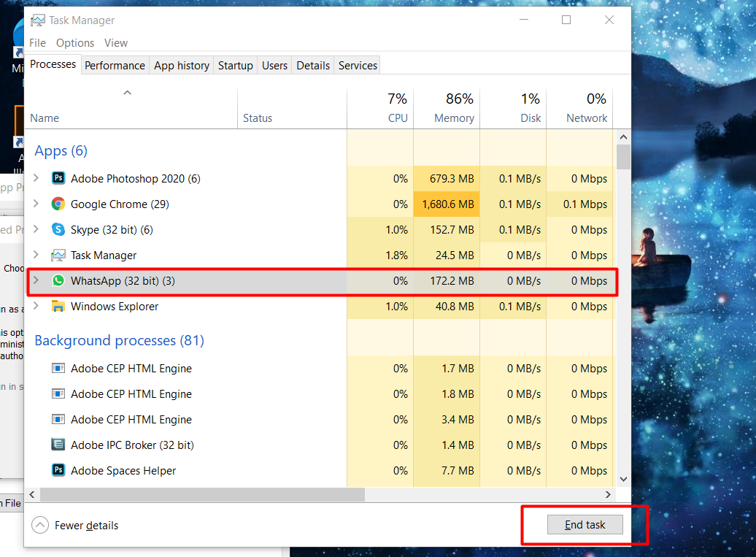The height and width of the screenshot is (557, 756).
Task: Open the View menu
Action: [116, 43]
